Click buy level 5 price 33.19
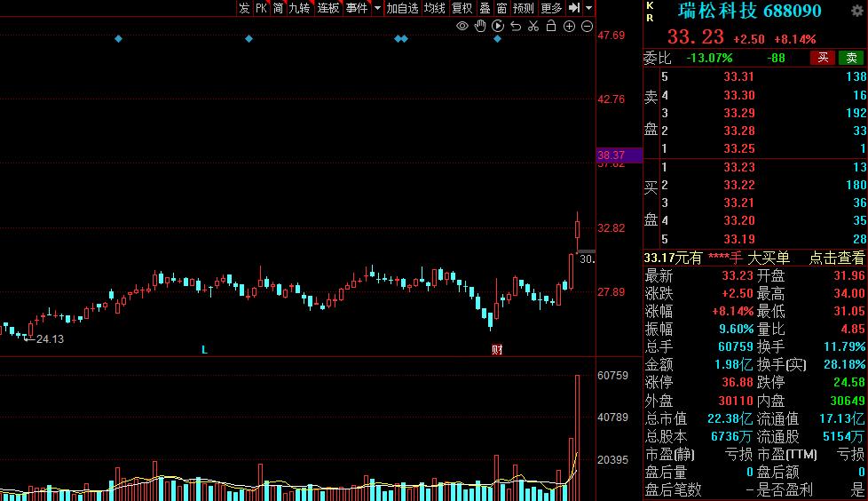This screenshot has width=868, height=501. (739, 240)
